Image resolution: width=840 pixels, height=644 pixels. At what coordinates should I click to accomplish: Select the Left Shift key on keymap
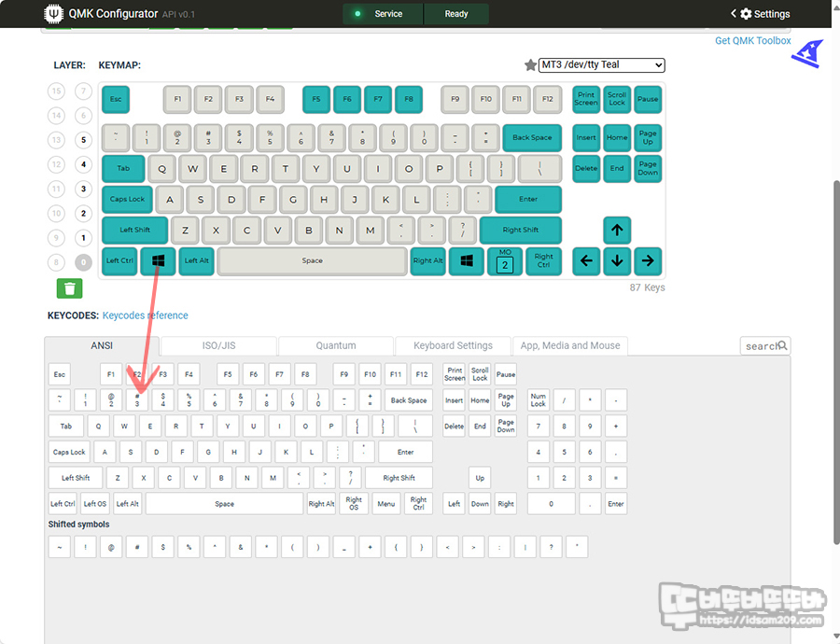click(x=135, y=231)
